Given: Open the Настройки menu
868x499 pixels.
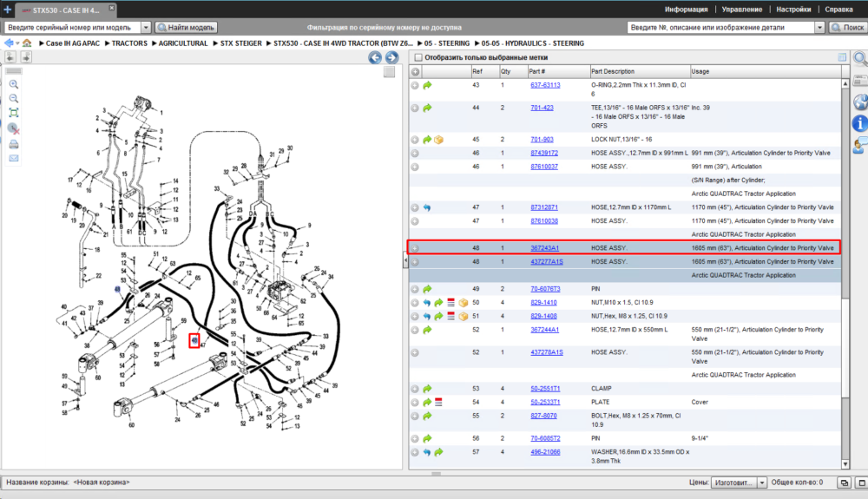Looking at the screenshot, I should pyautogui.click(x=793, y=10).
